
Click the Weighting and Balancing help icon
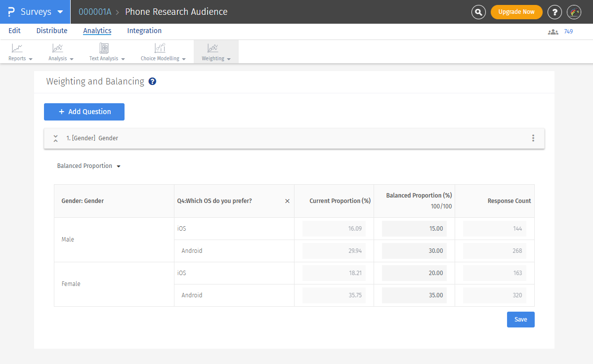click(x=152, y=81)
